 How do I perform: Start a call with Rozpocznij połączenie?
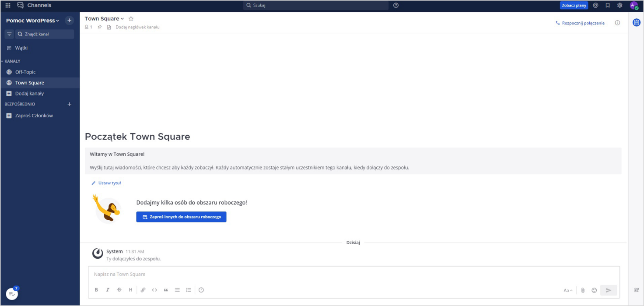(580, 23)
